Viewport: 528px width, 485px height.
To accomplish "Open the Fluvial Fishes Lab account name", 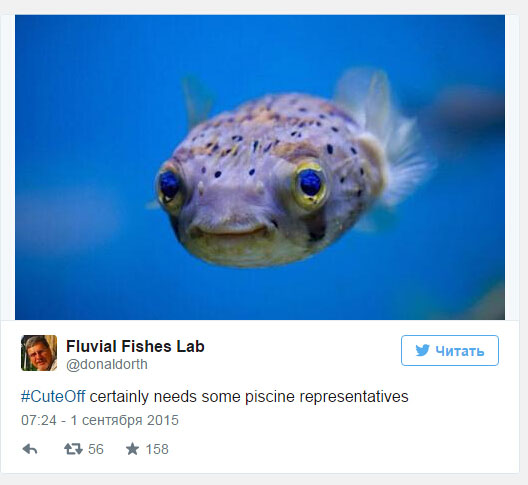I will 135,346.
